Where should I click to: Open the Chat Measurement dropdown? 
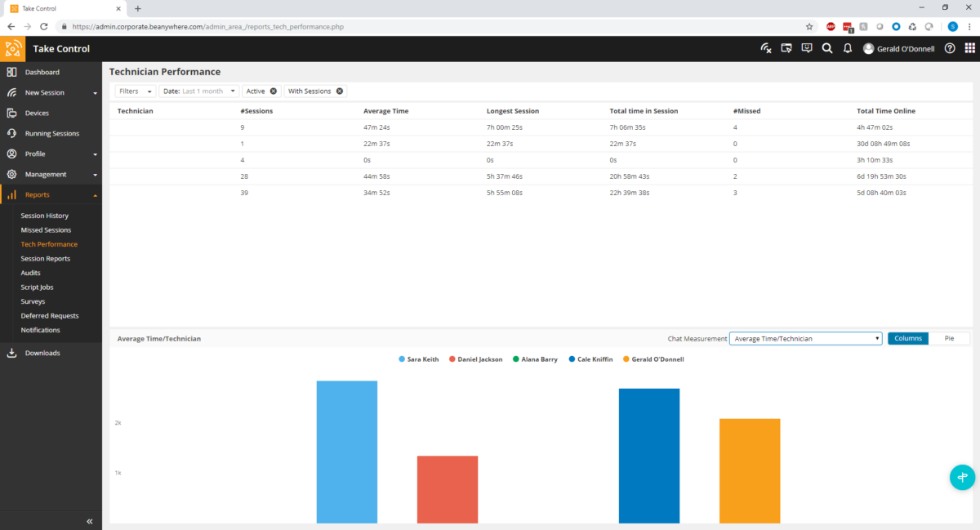[805, 338]
